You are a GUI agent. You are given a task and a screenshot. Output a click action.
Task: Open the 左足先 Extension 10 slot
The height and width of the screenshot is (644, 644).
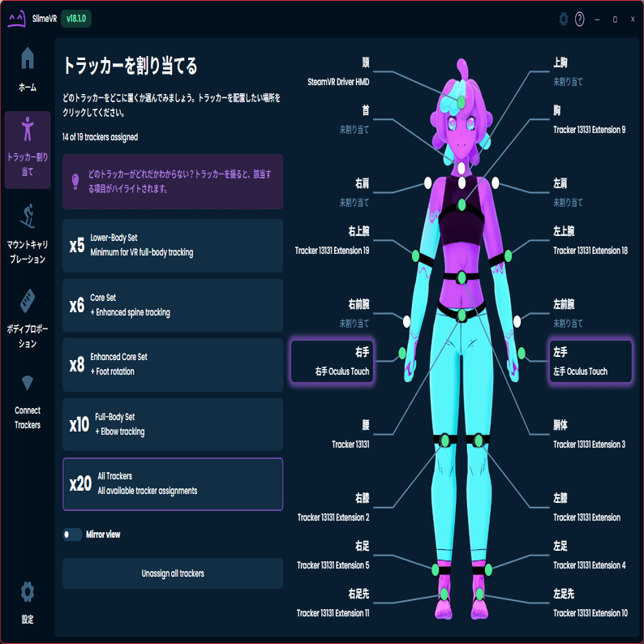click(x=590, y=603)
